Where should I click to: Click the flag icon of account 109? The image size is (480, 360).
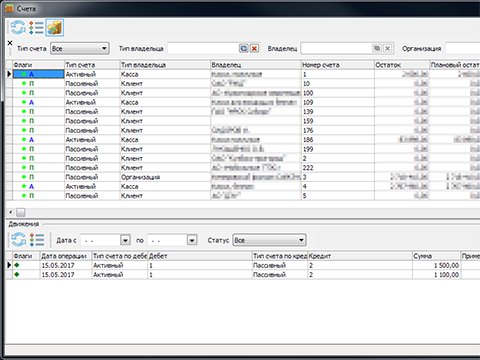(28, 102)
